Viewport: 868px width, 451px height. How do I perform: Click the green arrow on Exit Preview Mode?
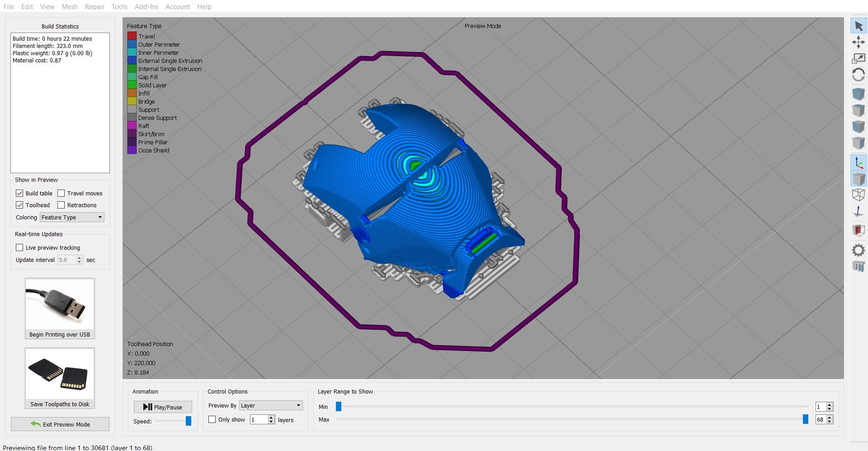pos(36,424)
